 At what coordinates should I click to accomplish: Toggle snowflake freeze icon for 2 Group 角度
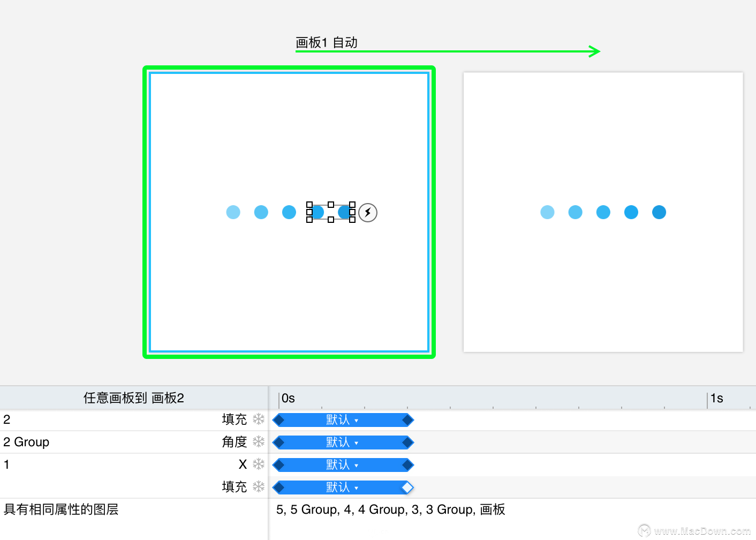tap(259, 441)
